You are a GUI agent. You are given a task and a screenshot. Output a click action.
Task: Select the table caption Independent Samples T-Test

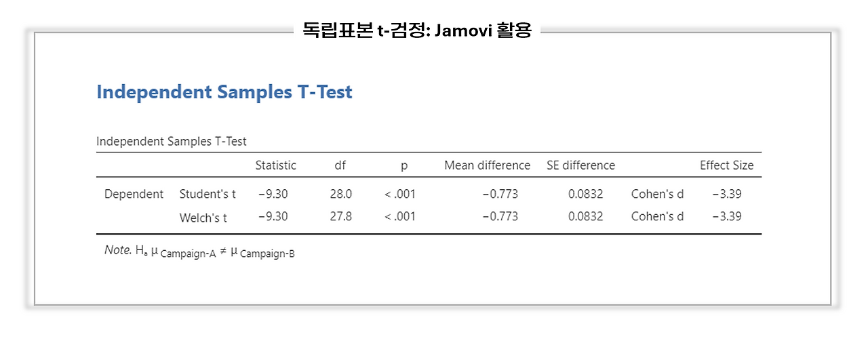pyautogui.click(x=172, y=142)
